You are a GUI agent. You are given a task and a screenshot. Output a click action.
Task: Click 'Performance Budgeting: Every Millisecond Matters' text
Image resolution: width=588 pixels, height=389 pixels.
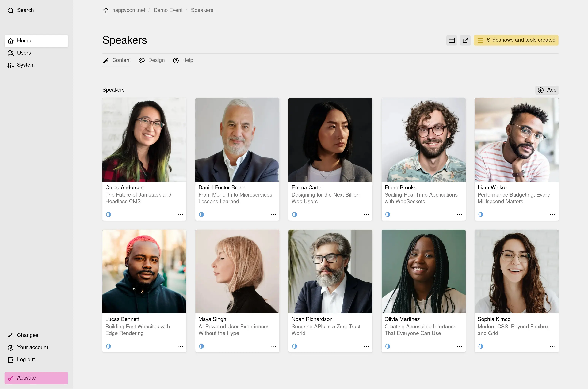tap(514, 198)
